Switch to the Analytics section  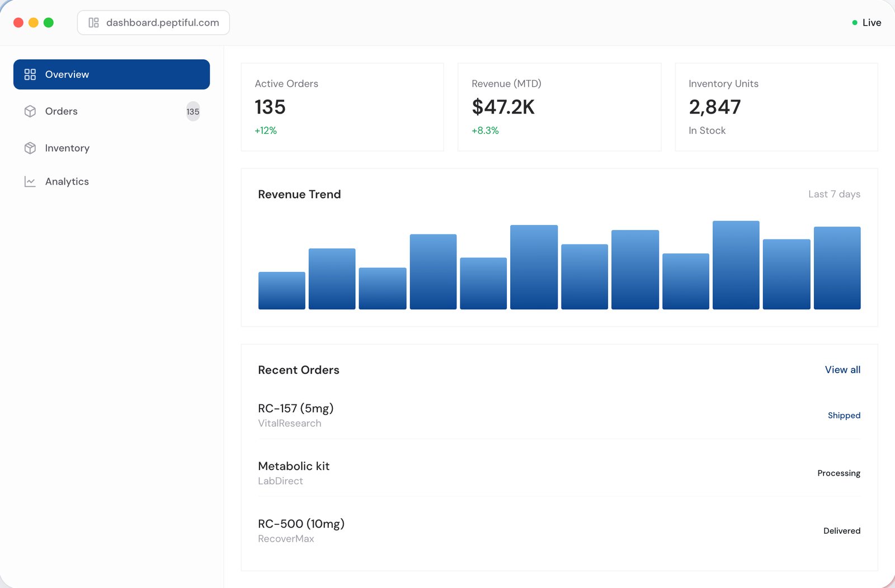tap(111, 181)
